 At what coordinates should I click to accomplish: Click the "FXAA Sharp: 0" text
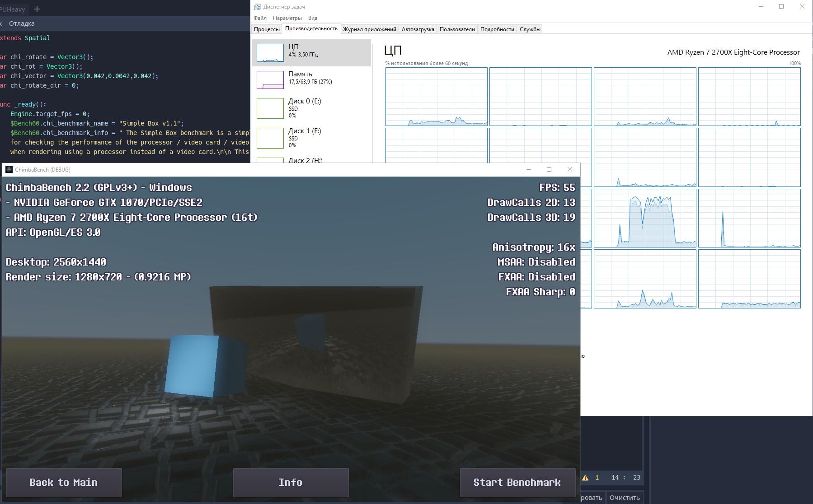(540, 292)
